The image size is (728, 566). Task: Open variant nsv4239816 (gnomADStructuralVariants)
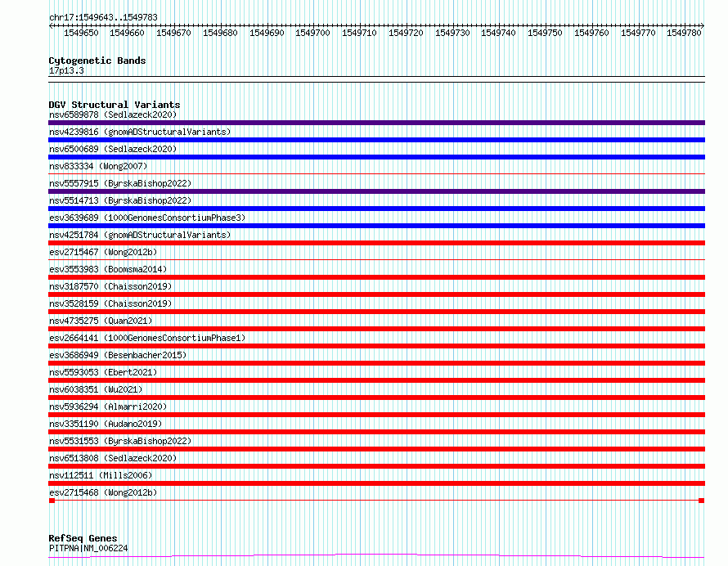pyautogui.click(x=140, y=132)
